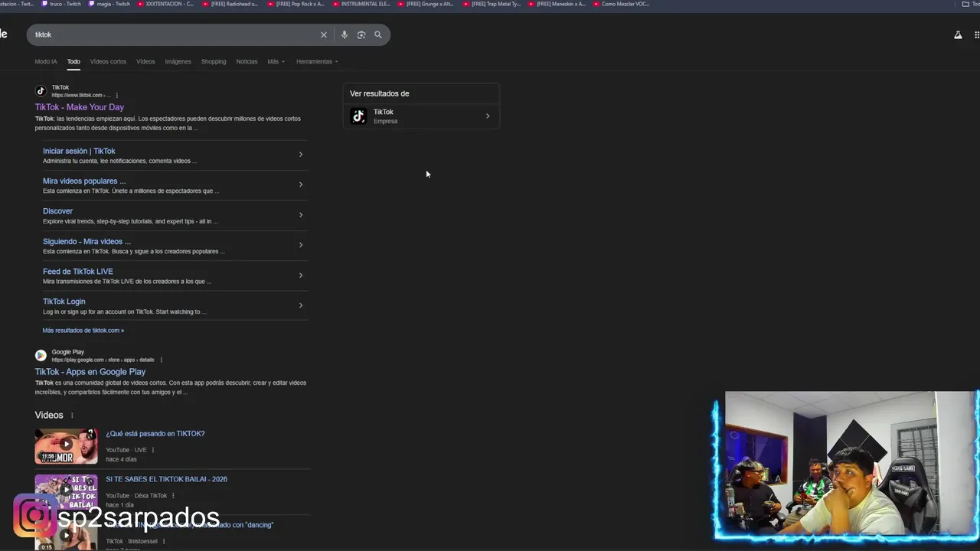Expand the Más dropdown in search filters
The image size is (980, 551).
[x=276, y=61]
